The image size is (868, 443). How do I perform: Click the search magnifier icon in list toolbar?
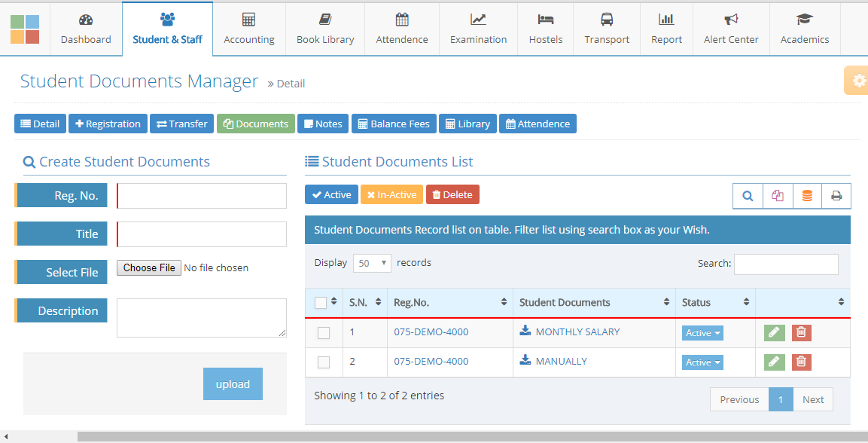(x=748, y=196)
